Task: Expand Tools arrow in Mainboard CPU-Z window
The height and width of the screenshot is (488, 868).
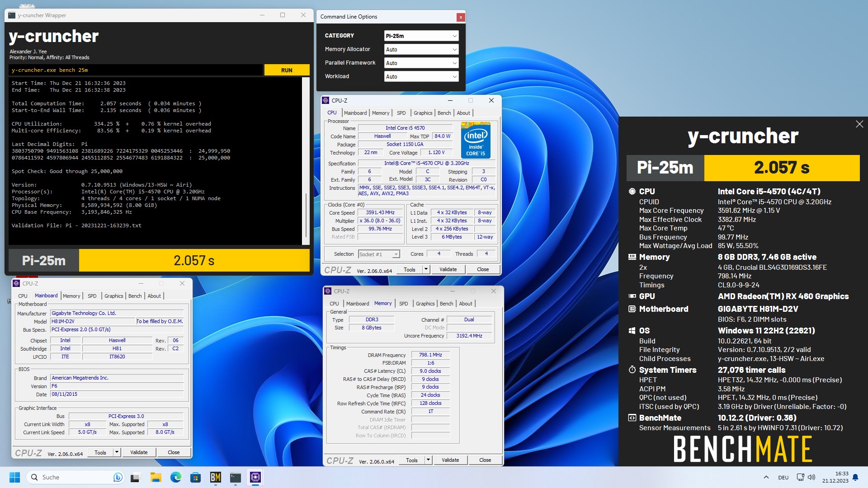Action: click(x=117, y=452)
